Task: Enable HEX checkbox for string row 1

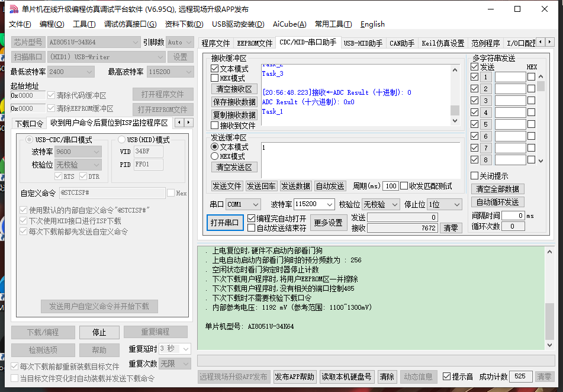Action: (x=532, y=77)
